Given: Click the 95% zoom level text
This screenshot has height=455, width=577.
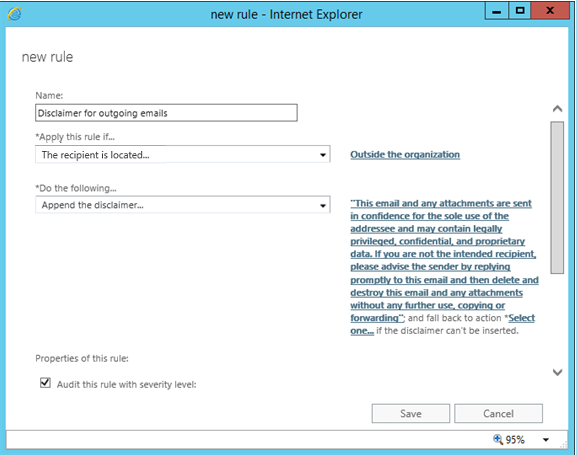Looking at the screenshot, I should (515, 440).
